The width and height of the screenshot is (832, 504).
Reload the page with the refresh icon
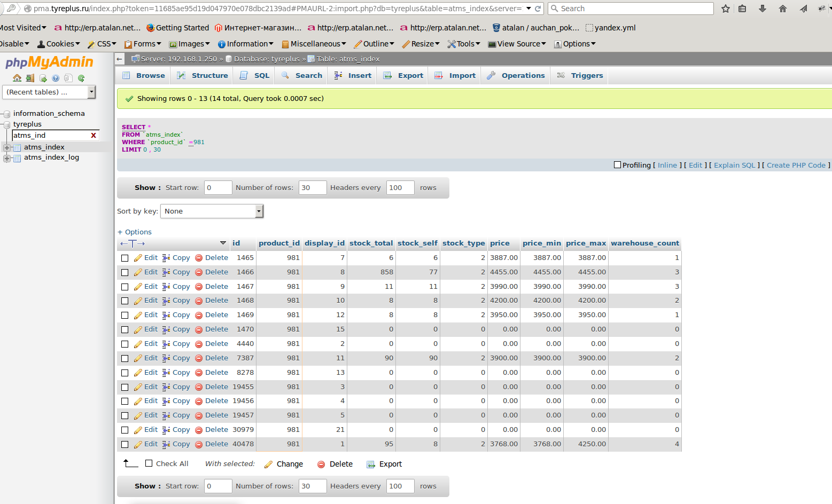point(538,9)
